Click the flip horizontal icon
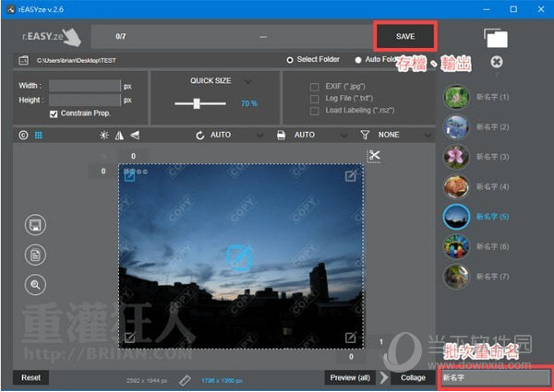The height and width of the screenshot is (392, 554). click(x=119, y=136)
